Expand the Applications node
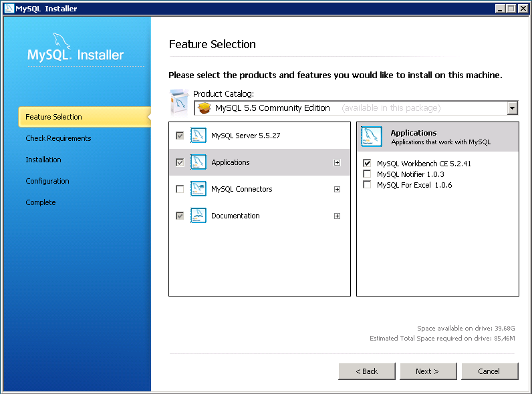Viewport: 532px width, 394px height. [337, 163]
